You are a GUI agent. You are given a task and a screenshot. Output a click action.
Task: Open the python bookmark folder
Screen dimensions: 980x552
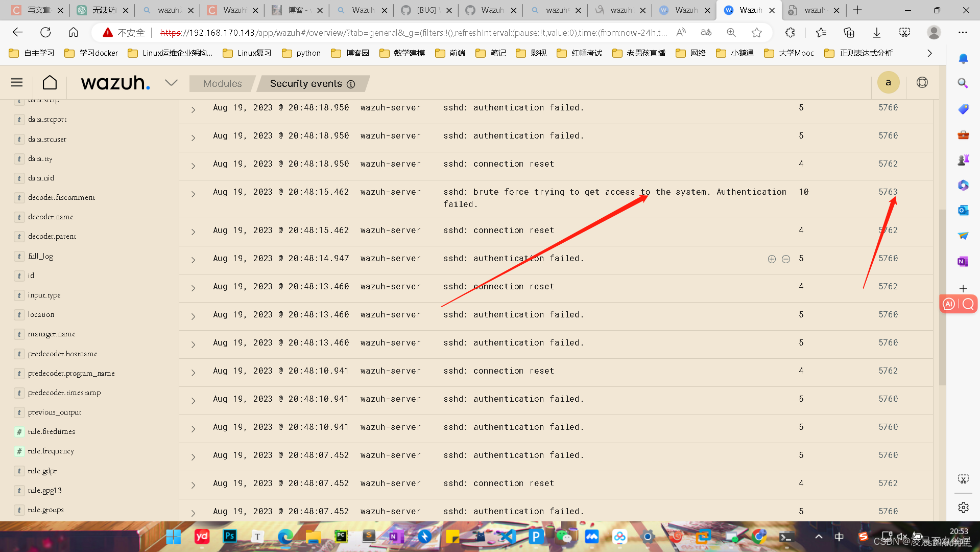(x=301, y=53)
